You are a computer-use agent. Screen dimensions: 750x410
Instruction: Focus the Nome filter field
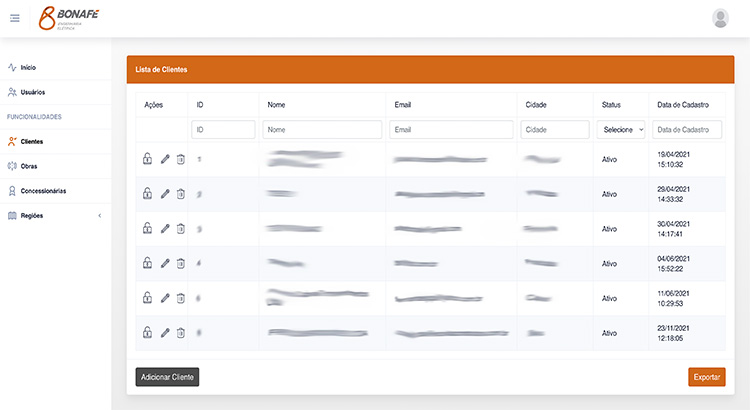[x=322, y=130]
